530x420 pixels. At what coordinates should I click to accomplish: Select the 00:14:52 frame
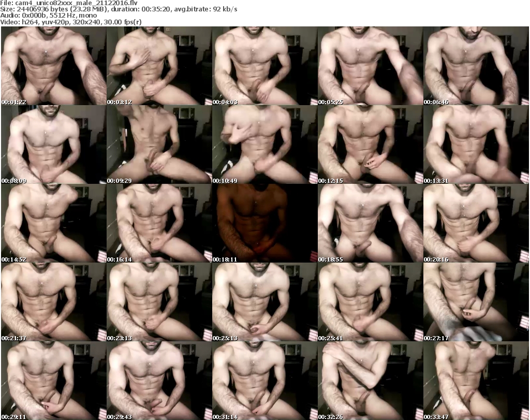[53, 223]
